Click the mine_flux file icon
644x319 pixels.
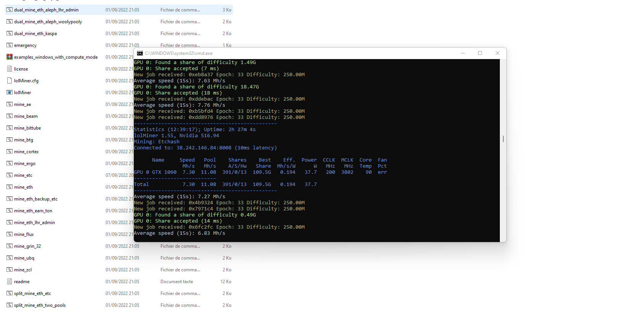10,234
